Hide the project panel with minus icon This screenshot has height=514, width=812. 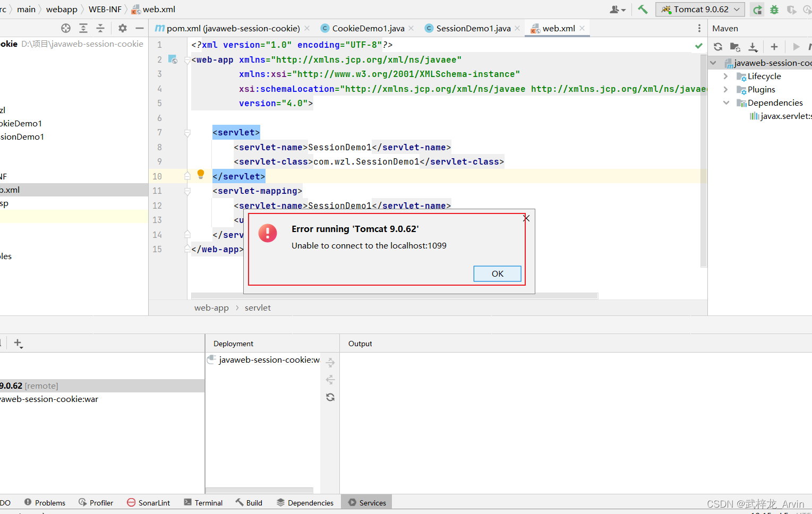pos(140,28)
